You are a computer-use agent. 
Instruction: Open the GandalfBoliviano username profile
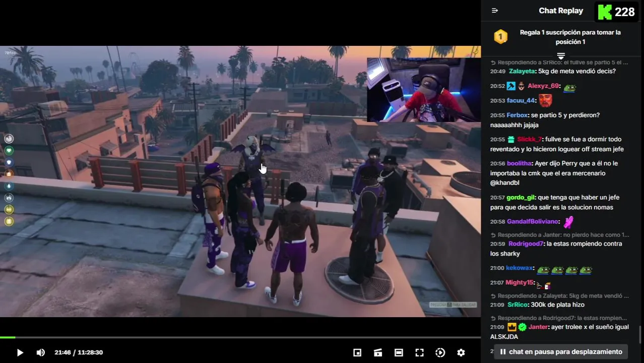tap(533, 222)
